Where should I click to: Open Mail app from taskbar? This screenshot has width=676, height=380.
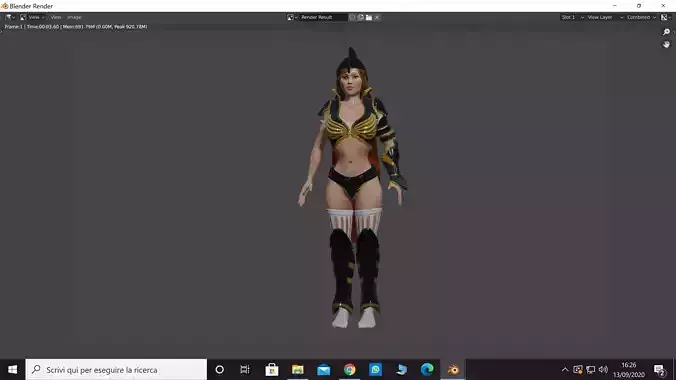(x=323, y=370)
